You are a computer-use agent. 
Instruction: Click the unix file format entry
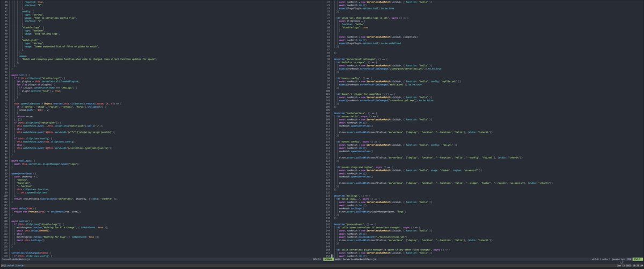(x=605, y=259)
